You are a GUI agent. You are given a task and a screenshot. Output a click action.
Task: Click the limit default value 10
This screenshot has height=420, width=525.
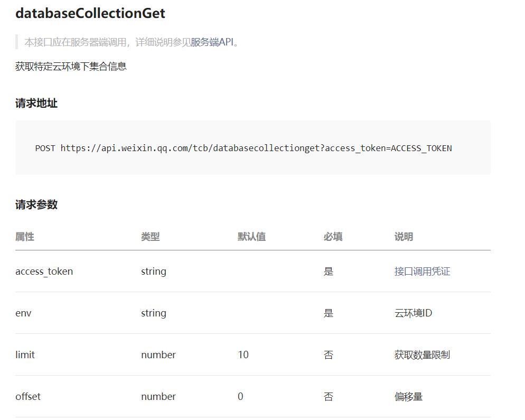(243, 354)
